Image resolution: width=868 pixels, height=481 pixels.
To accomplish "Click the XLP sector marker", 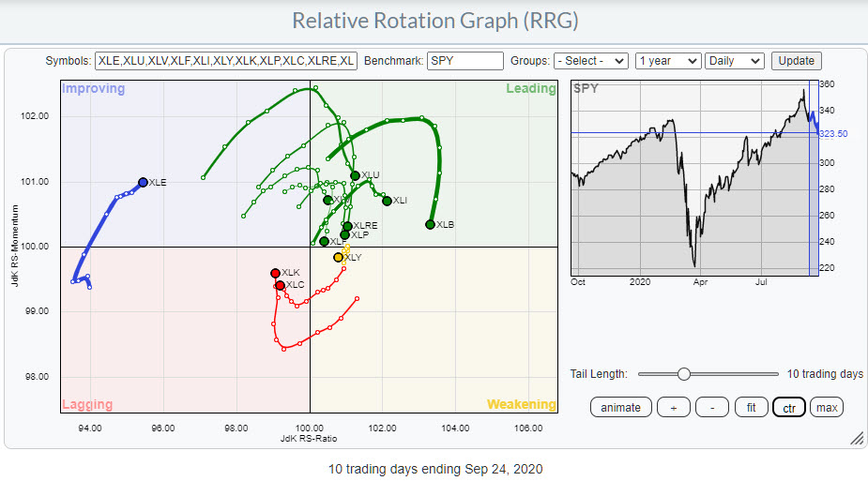I will click(x=344, y=234).
